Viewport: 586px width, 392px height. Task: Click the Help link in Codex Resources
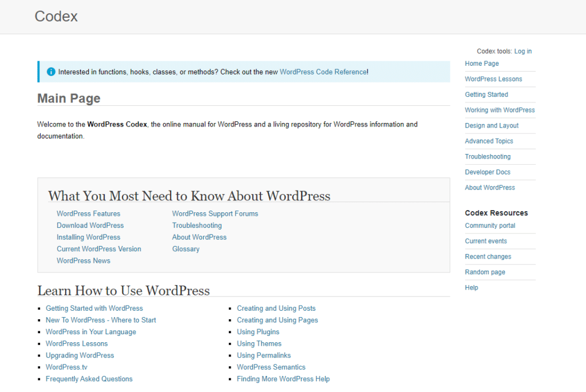pyautogui.click(x=472, y=288)
